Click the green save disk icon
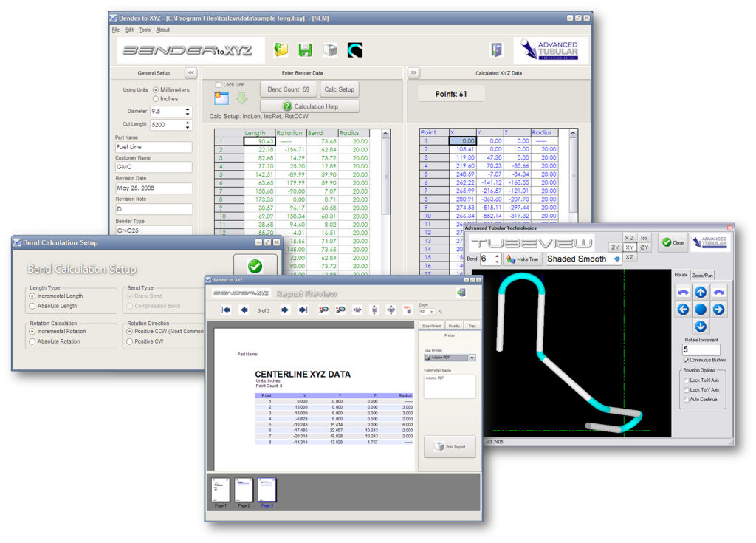The height and width of the screenshot is (543, 756). pyautogui.click(x=305, y=50)
